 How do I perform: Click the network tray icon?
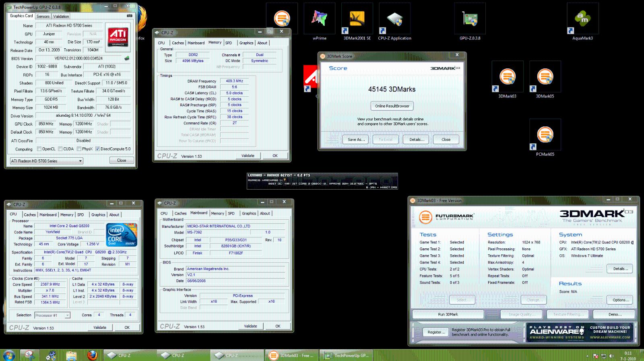[604, 356]
